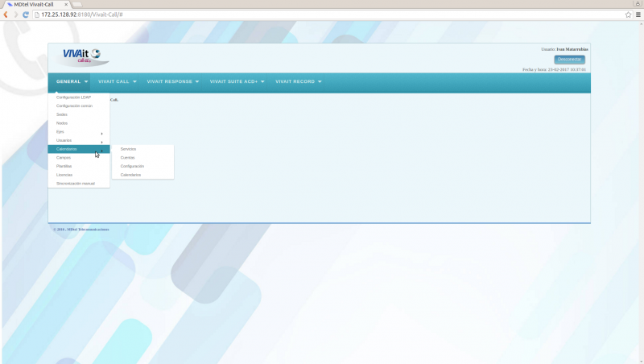Image resolution: width=644 pixels, height=364 pixels.
Task: Bookmark this page with the star icon
Action: point(628,14)
